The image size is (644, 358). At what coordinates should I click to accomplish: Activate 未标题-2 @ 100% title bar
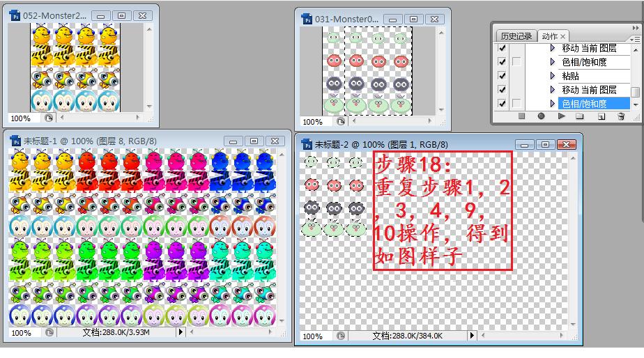point(381,144)
